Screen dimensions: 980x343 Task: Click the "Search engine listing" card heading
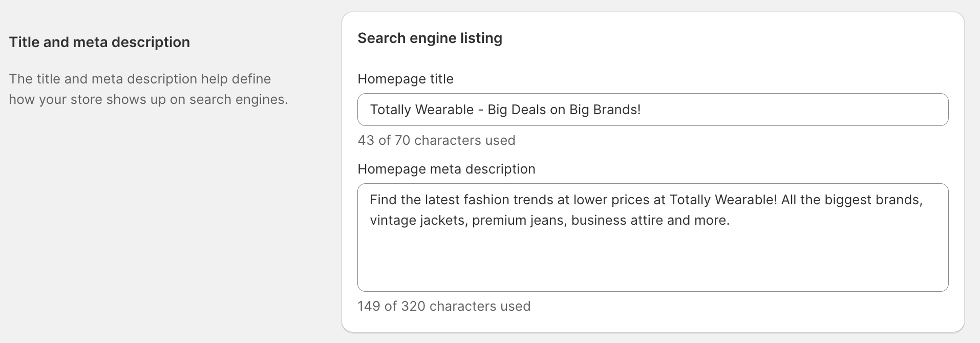(x=430, y=38)
